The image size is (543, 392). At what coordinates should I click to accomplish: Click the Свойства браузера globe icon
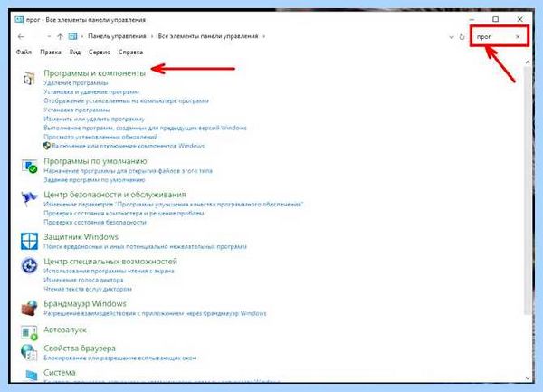[x=29, y=352]
